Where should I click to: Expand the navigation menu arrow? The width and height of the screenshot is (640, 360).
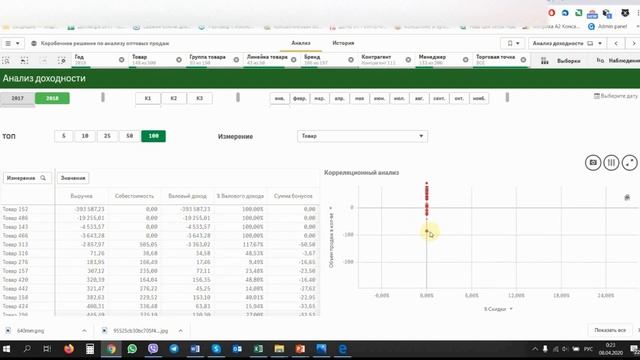click(x=18, y=43)
